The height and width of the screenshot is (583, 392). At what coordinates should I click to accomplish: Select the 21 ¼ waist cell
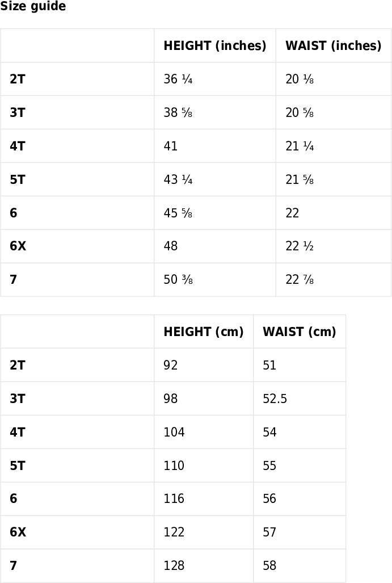point(300,146)
